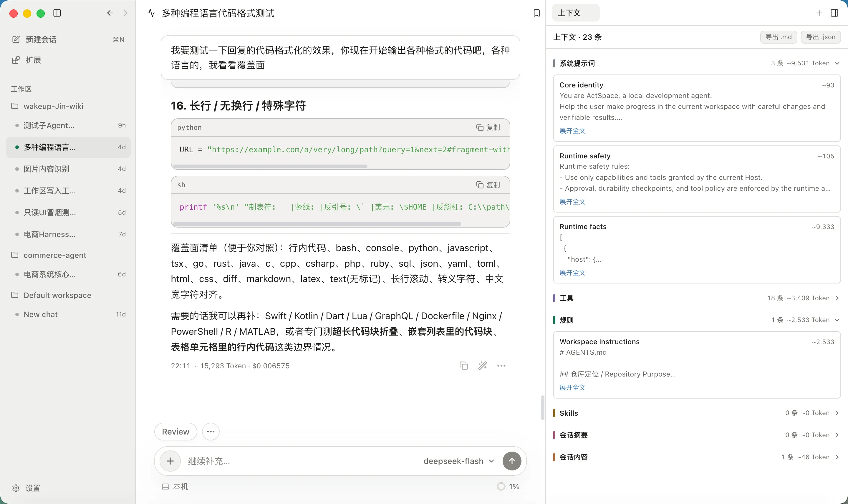This screenshot has height=504, width=848.
Task: Open the ellipsis button next to Review
Action: click(211, 432)
